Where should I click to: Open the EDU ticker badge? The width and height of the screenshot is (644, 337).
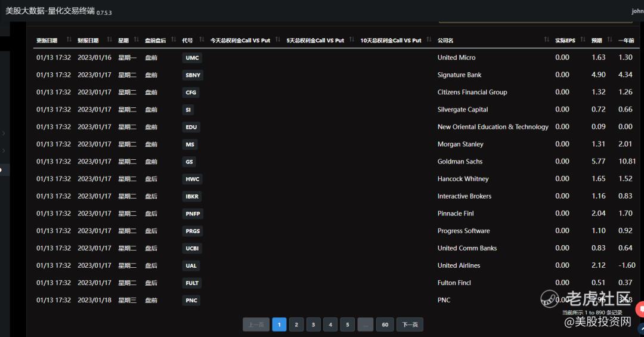tap(191, 127)
